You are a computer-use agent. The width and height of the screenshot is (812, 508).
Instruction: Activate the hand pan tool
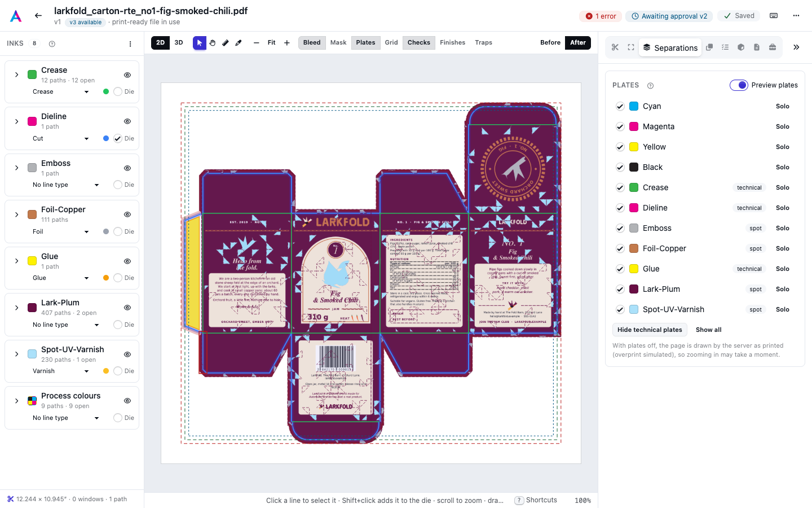[213, 43]
